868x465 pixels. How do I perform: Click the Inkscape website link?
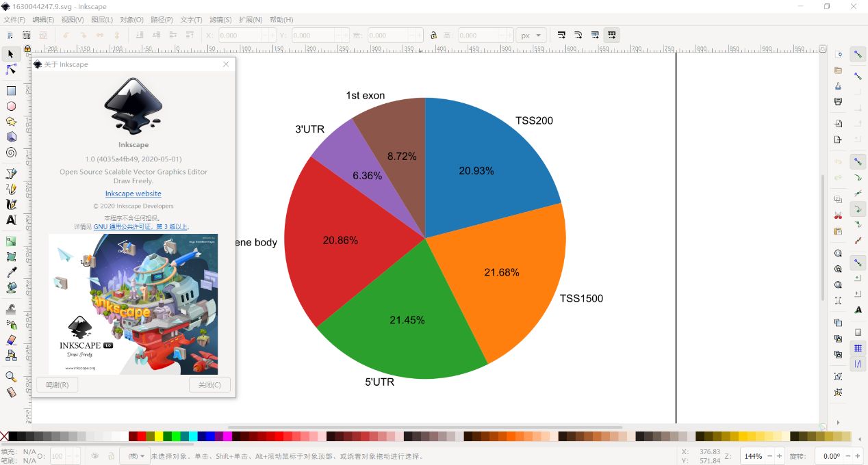(x=133, y=194)
